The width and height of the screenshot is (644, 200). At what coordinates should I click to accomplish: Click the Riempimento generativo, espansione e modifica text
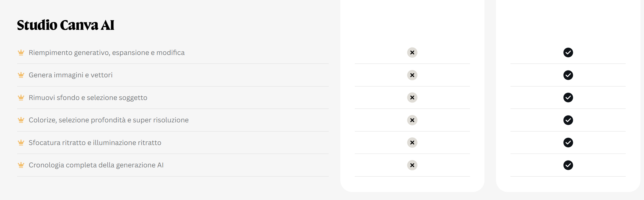pyautogui.click(x=106, y=52)
